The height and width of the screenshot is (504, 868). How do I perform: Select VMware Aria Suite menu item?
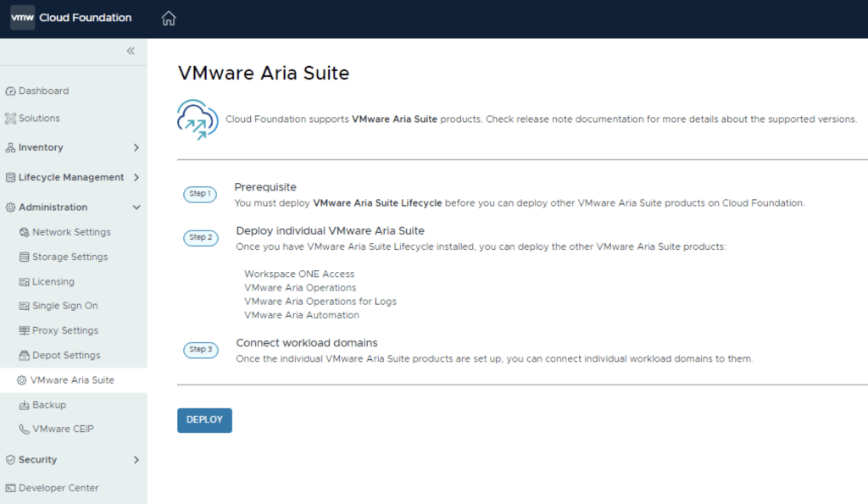72,380
